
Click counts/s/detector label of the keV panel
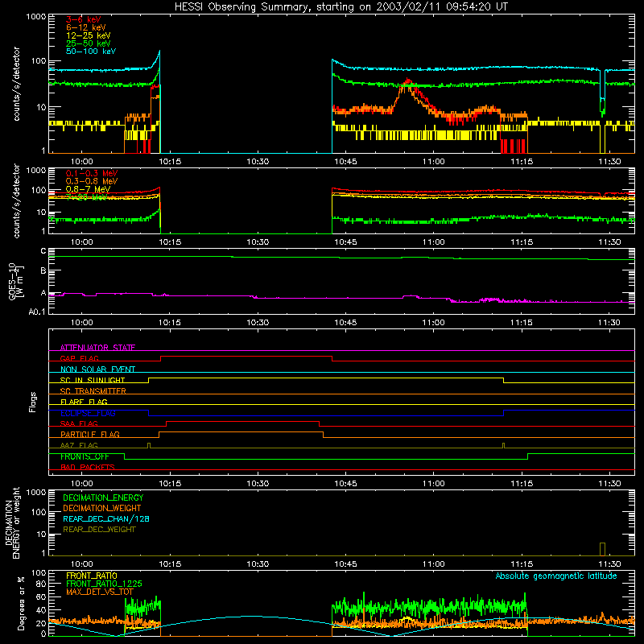16,84
